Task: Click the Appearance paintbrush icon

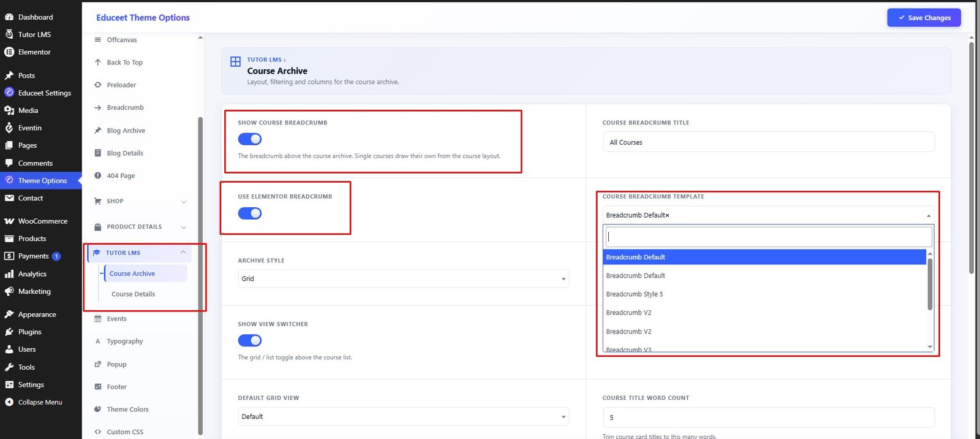Action: pos(9,315)
